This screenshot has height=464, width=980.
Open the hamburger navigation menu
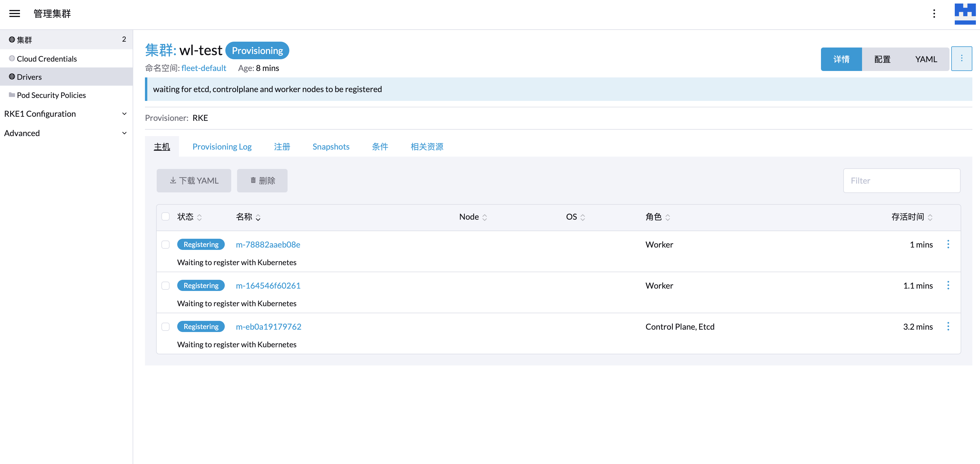(14, 14)
